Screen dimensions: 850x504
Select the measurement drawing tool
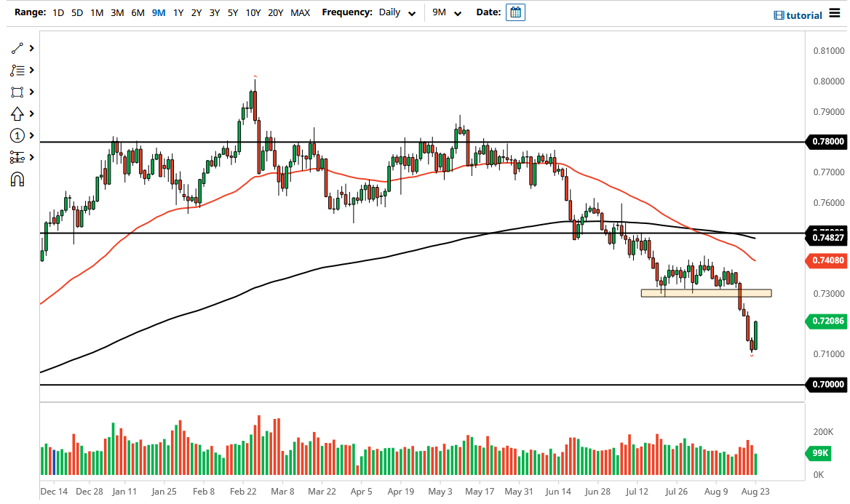(x=16, y=157)
